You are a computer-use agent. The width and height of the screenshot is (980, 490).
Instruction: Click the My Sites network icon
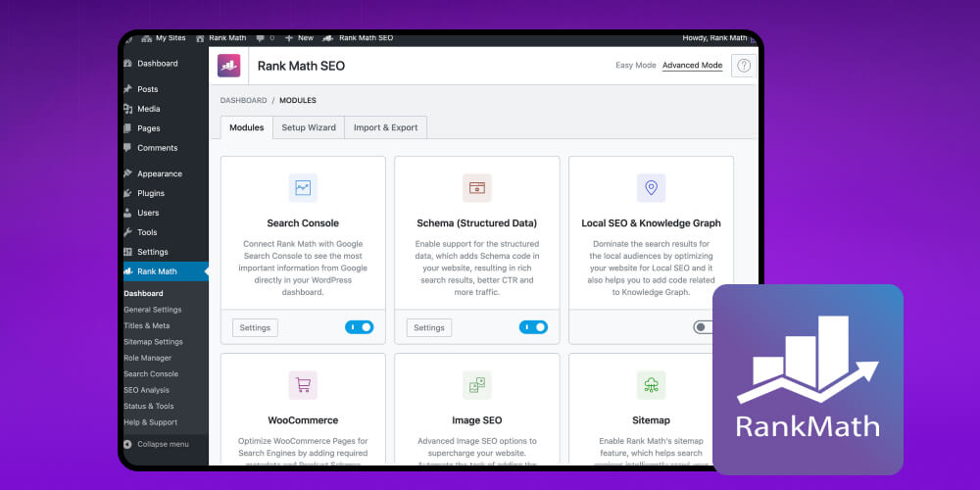click(147, 38)
